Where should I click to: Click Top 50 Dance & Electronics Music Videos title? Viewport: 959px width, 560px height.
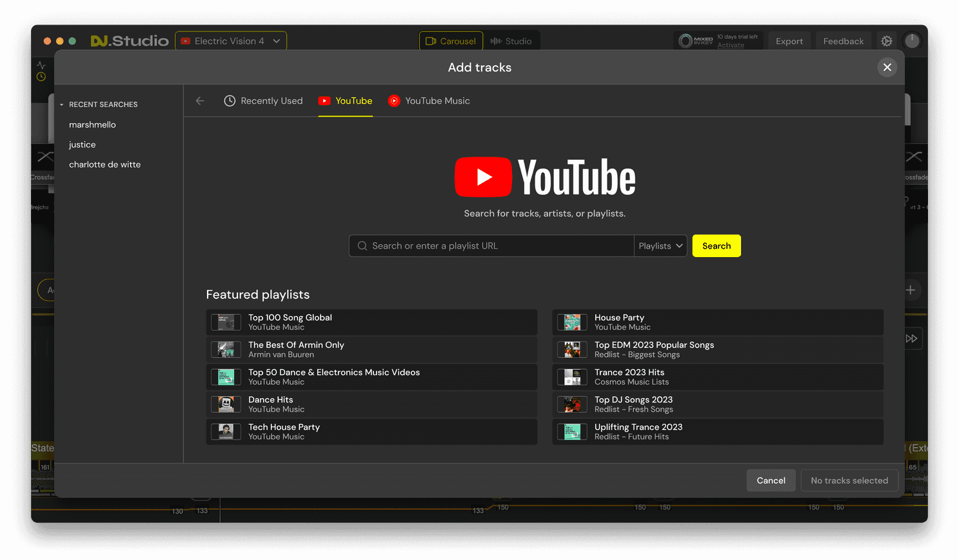point(334,372)
